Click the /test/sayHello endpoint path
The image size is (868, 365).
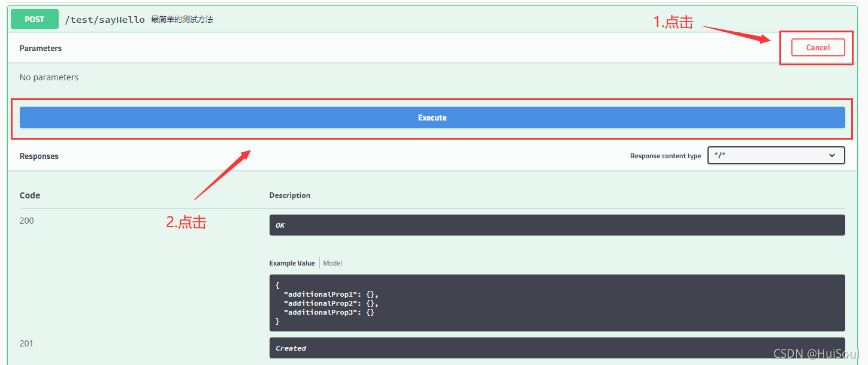click(105, 20)
